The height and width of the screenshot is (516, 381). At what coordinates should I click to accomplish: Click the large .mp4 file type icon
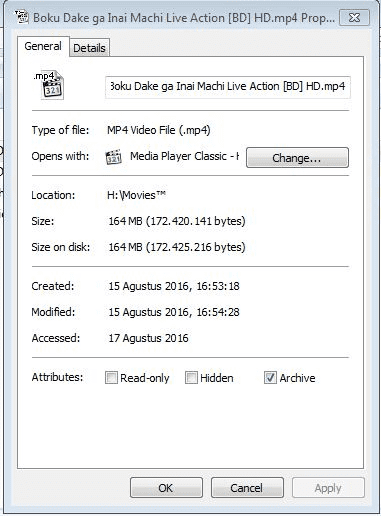(50, 85)
